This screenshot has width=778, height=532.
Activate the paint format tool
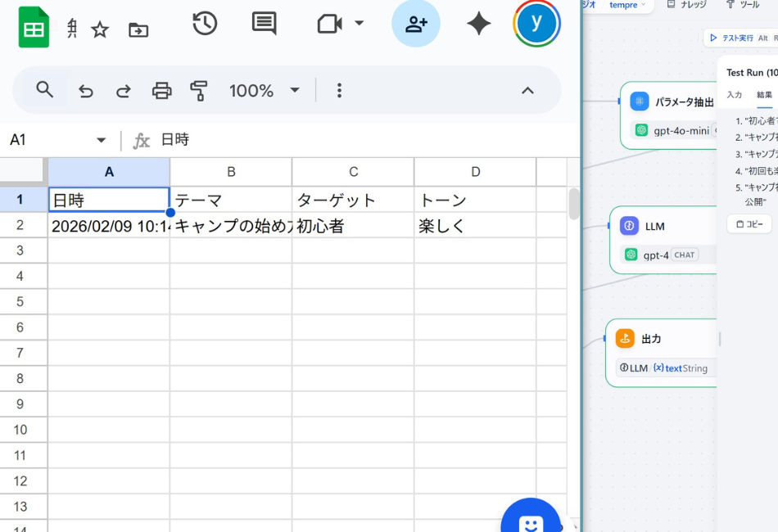198,90
